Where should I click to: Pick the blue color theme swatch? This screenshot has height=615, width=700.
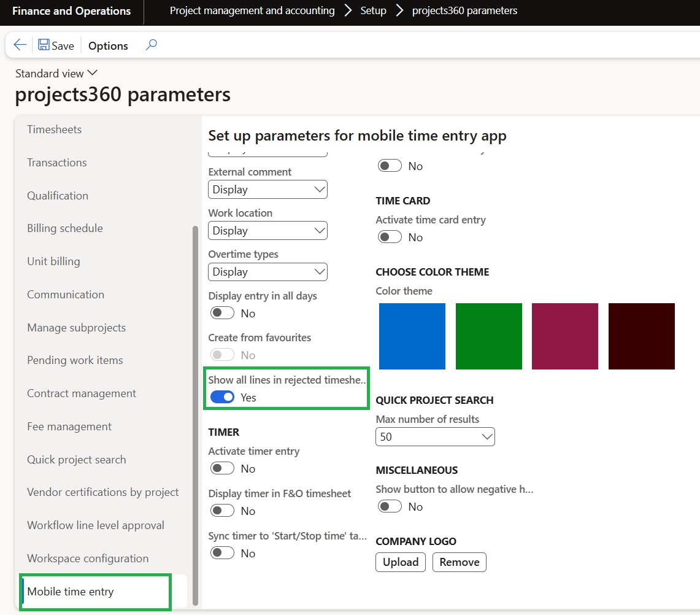tap(412, 336)
